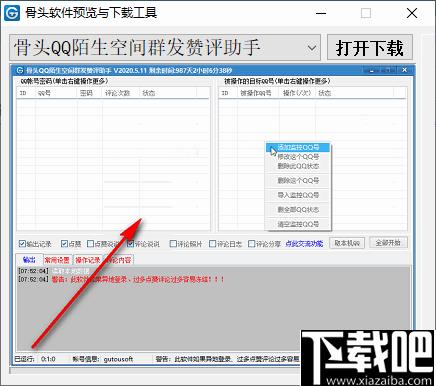436x386 pixels.
Task: Click the 被操作QQ号 column header
Action: [258, 93]
